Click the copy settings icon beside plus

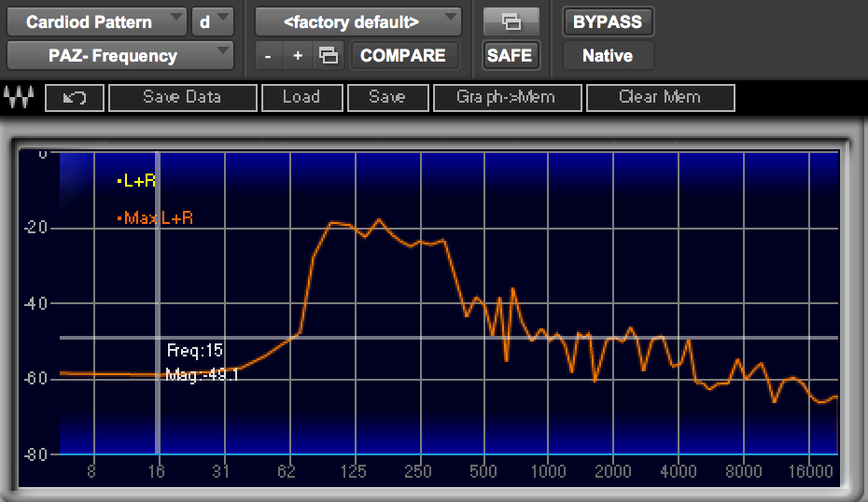coord(329,56)
